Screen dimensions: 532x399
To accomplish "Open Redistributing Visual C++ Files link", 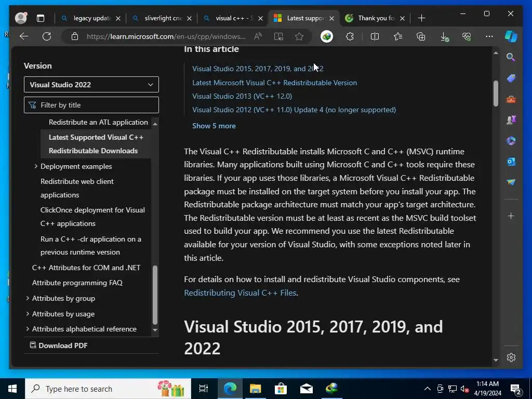I will 240,293.
